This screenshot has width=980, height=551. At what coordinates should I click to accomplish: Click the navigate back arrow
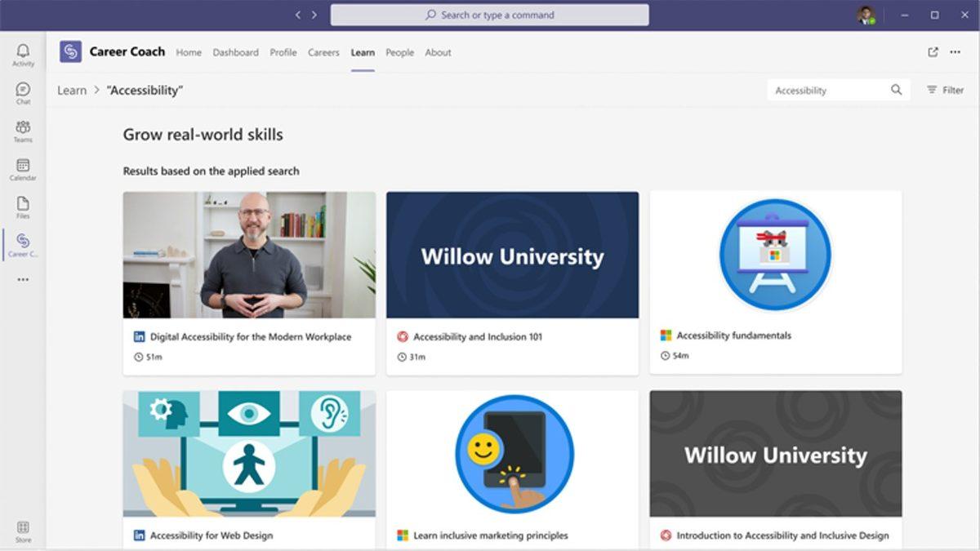pos(297,13)
